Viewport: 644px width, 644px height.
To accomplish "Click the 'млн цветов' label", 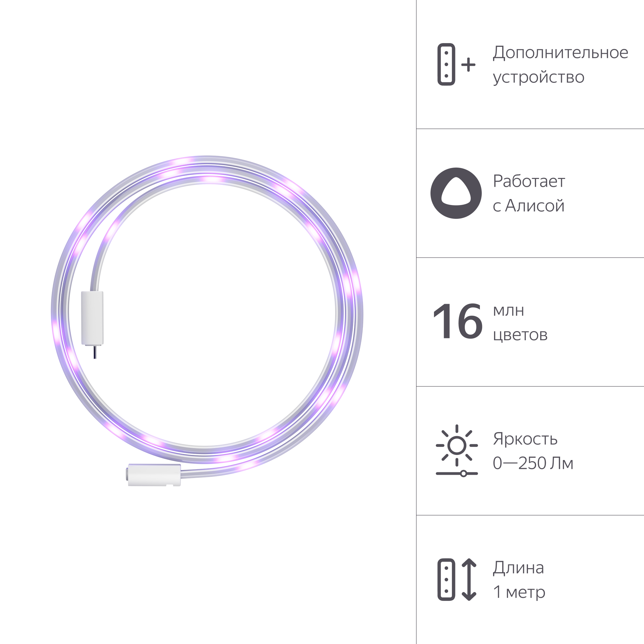I will (x=520, y=322).
